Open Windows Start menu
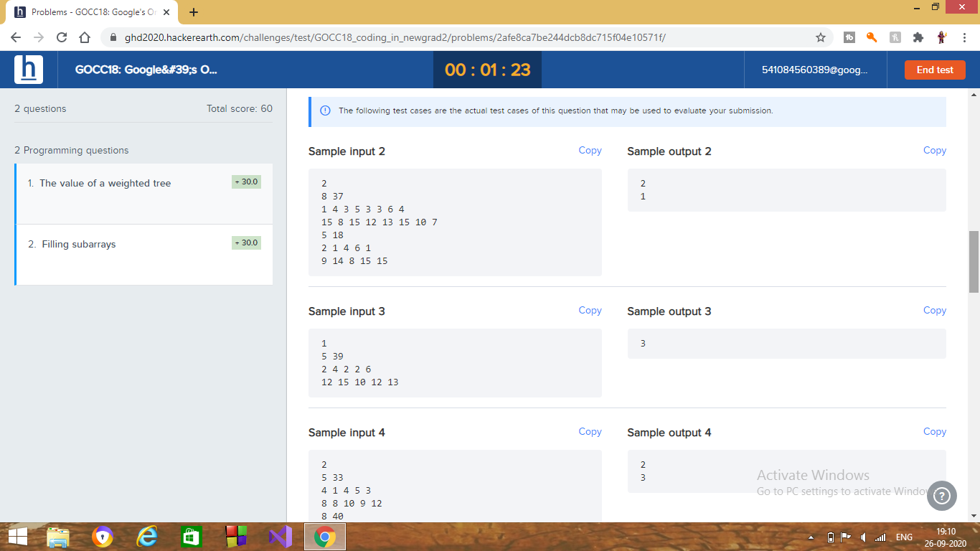The width and height of the screenshot is (980, 551). click(x=17, y=537)
